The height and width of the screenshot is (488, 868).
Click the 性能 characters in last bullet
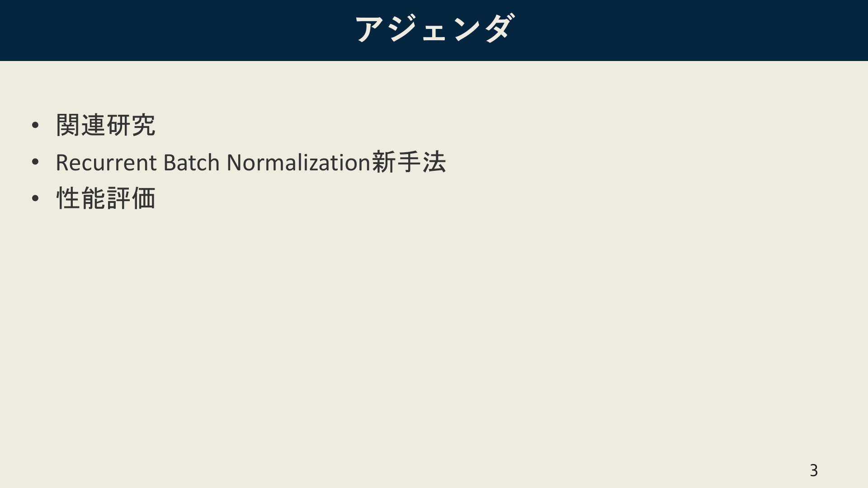pos(81,198)
